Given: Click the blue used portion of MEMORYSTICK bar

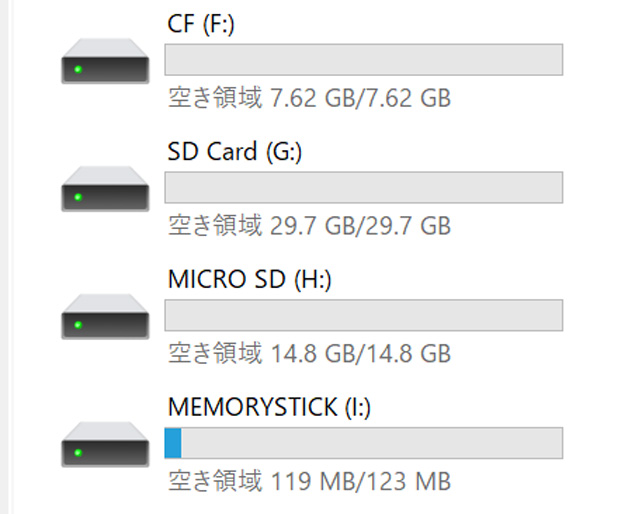Looking at the screenshot, I should pos(173,443).
